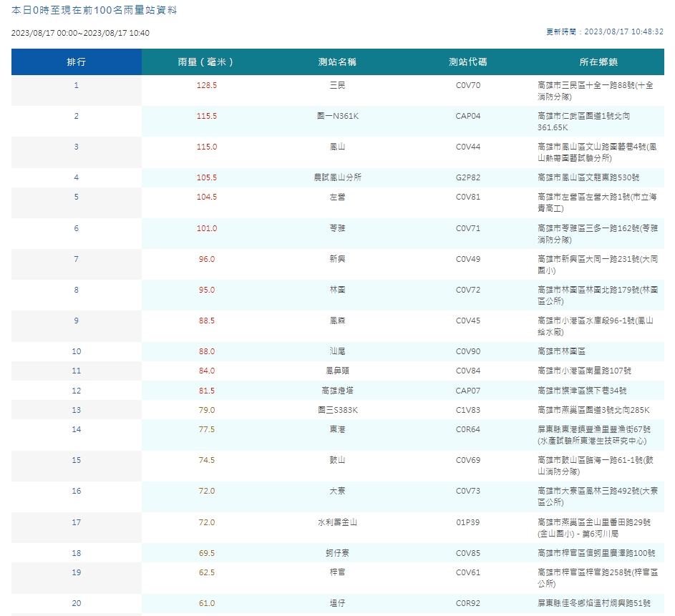Select station code CAP04
The width and height of the screenshot is (675, 616).
(468, 116)
